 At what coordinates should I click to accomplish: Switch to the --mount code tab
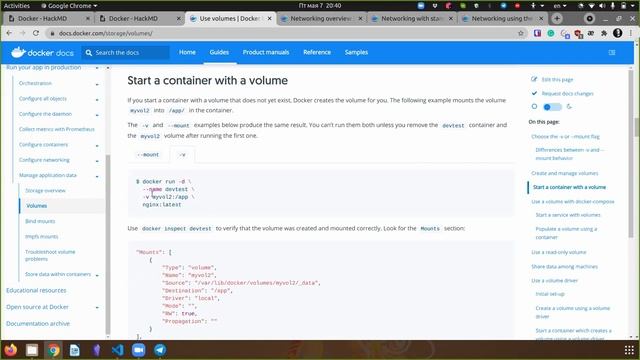[x=148, y=155]
